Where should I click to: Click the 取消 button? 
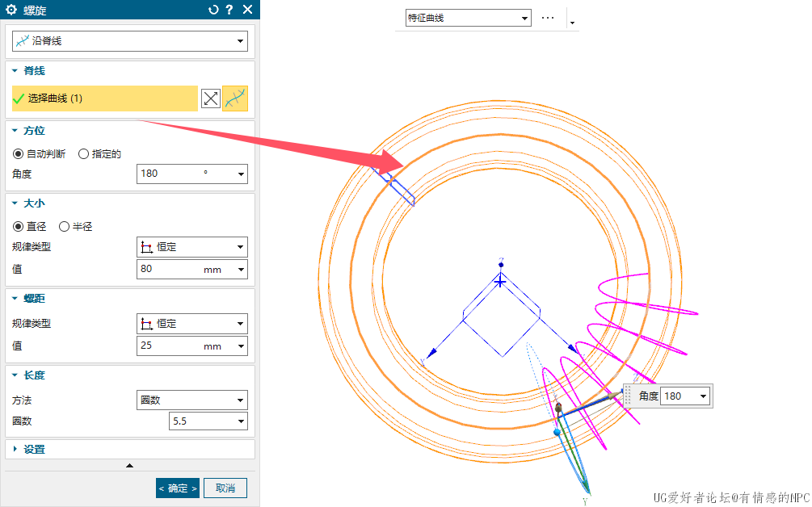pos(225,488)
